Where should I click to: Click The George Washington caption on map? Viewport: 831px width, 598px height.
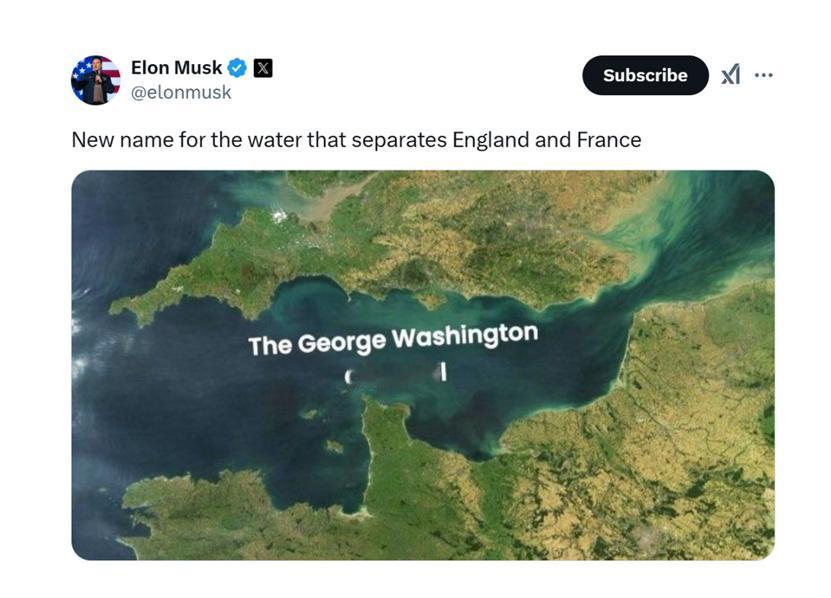pos(393,339)
